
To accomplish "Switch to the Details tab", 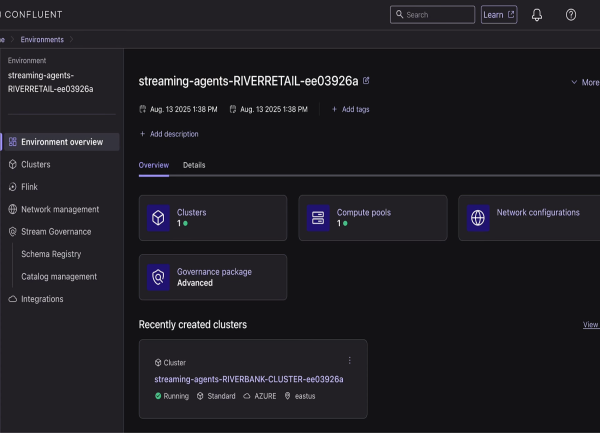I will 194,165.
